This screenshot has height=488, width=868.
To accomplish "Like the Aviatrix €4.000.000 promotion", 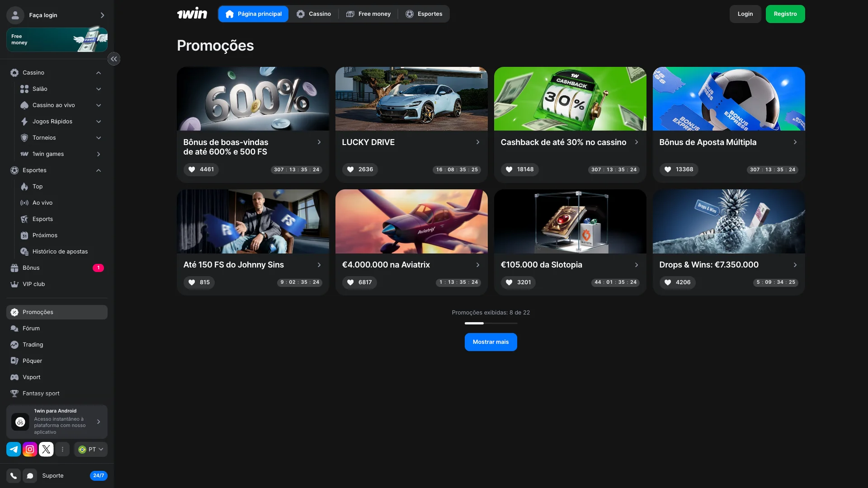I will pyautogui.click(x=351, y=282).
